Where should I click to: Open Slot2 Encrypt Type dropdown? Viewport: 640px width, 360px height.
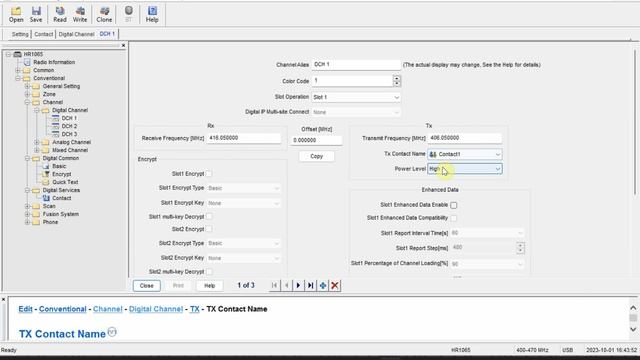pos(243,243)
